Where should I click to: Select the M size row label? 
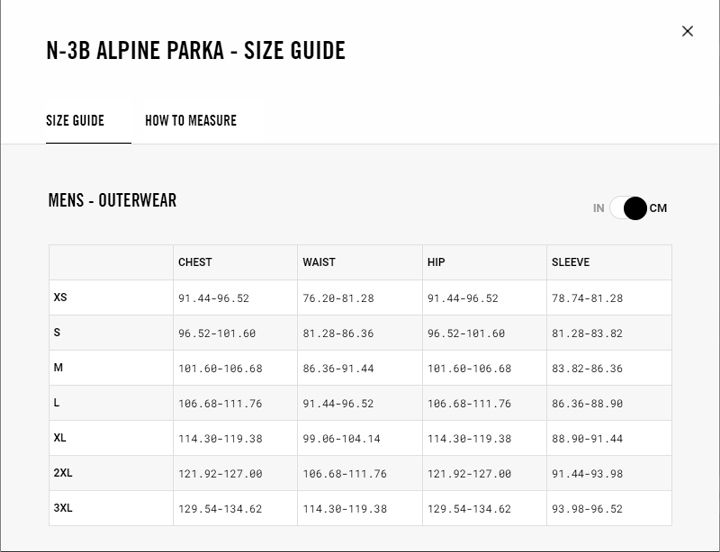point(58,368)
